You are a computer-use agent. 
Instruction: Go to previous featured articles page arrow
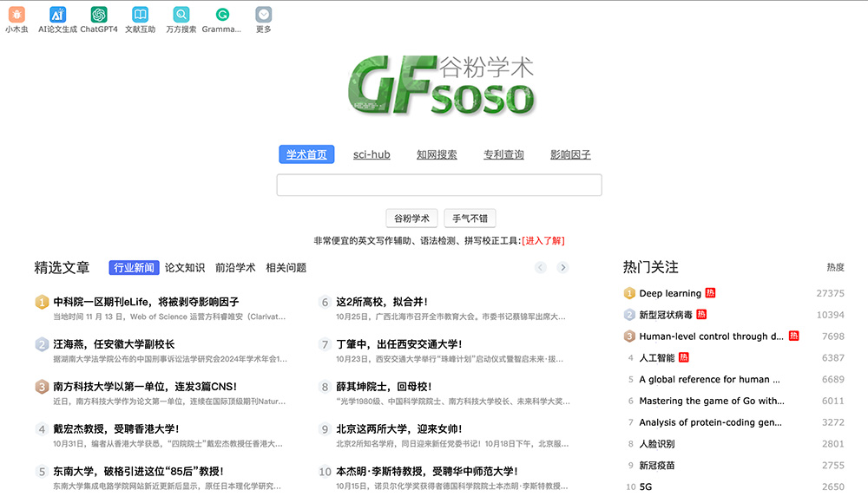541,267
